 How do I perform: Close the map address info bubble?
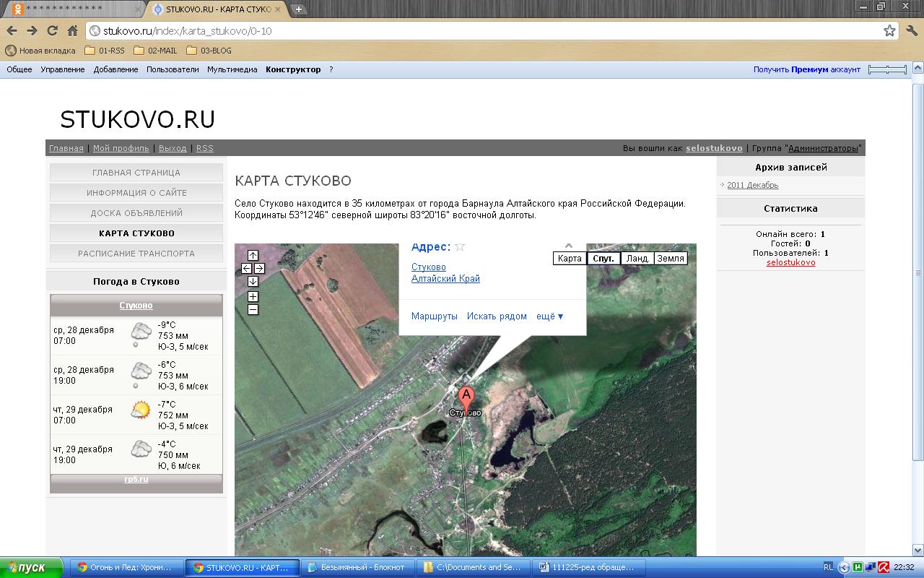(569, 246)
